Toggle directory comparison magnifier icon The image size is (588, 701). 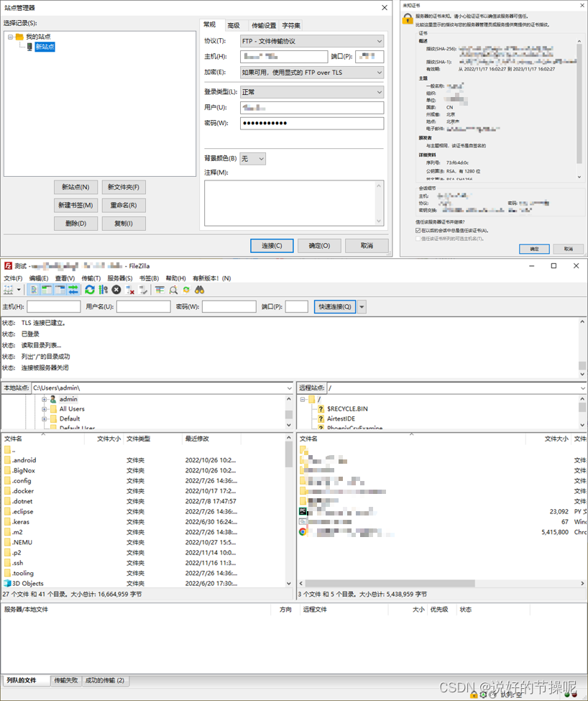[x=173, y=290]
